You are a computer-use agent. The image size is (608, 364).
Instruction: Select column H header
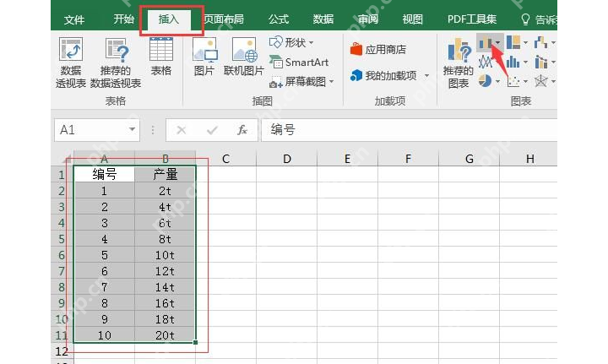(529, 159)
